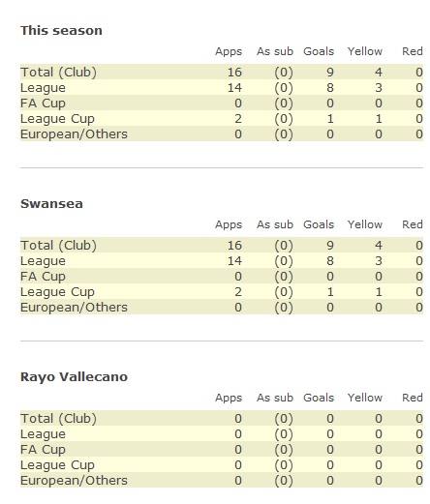Viewport: 430px width, 504px height.
Task: Click the Total (Club) row in Rayo Vallecano
Action: coord(222,419)
